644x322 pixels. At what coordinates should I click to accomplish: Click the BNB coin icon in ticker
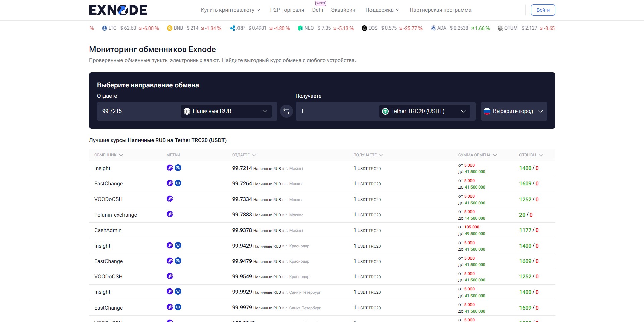tap(169, 28)
